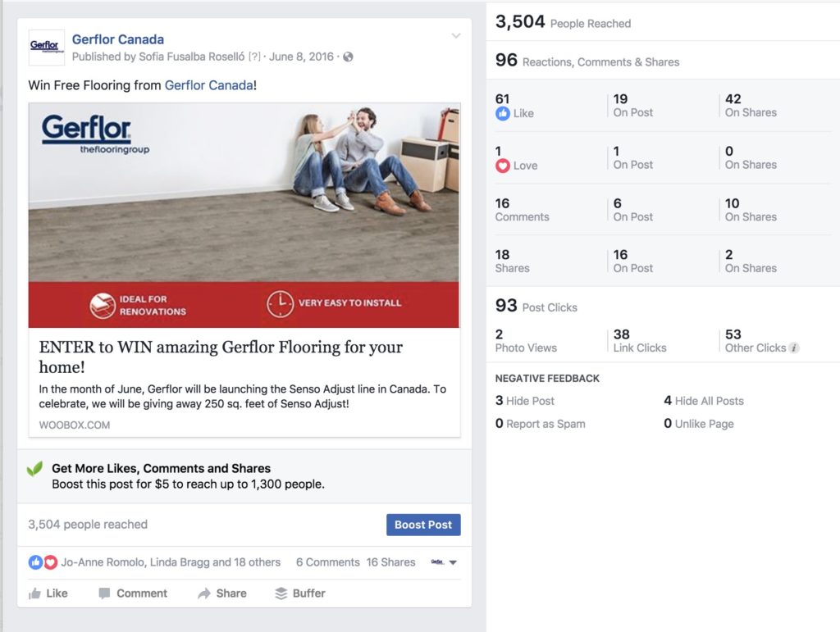Click the 10 On Shares comments value
Screen dimensions: 840x632
pyautogui.click(x=751, y=210)
